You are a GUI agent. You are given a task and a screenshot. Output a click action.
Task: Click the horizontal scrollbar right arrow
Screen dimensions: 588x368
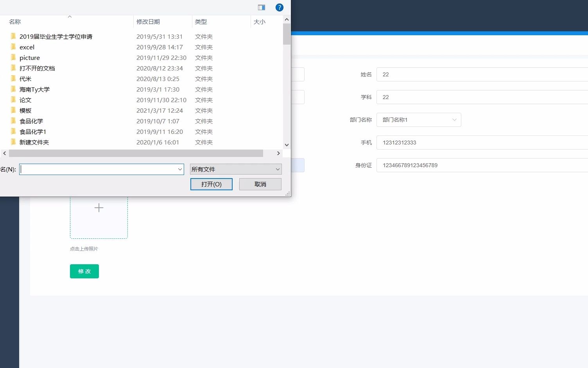click(278, 153)
